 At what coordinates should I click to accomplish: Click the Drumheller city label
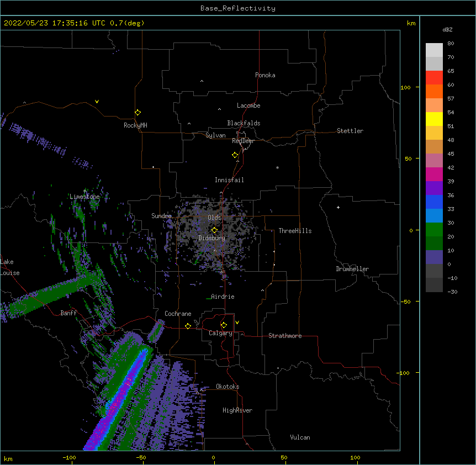[352, 269]
